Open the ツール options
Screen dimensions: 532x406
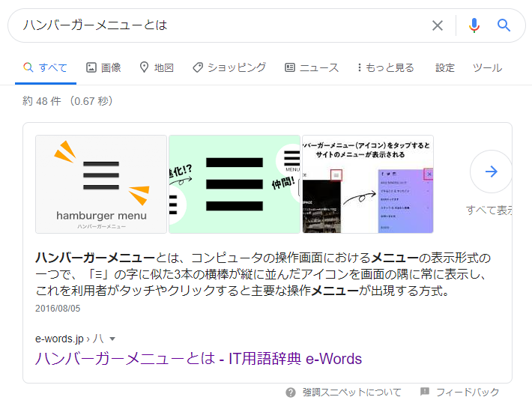487,68
